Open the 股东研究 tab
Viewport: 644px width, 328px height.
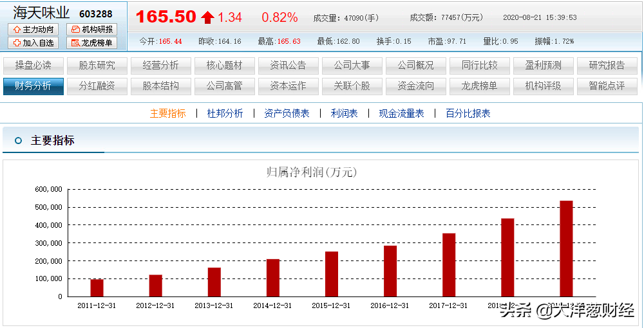pos(97,66)
